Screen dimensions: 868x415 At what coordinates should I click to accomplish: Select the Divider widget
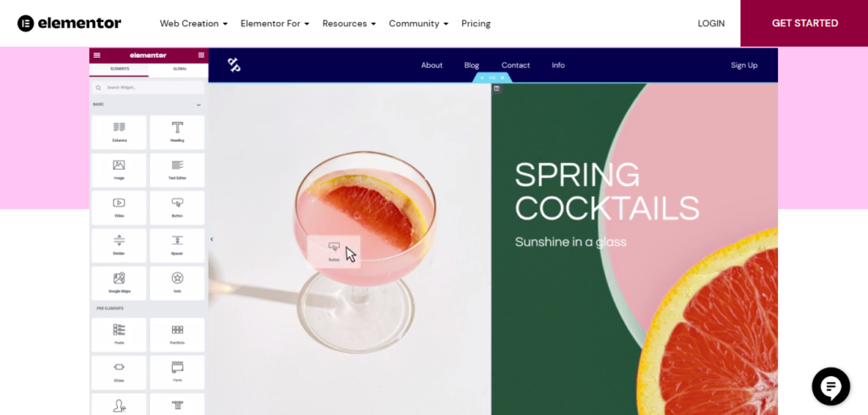(119, 245)
